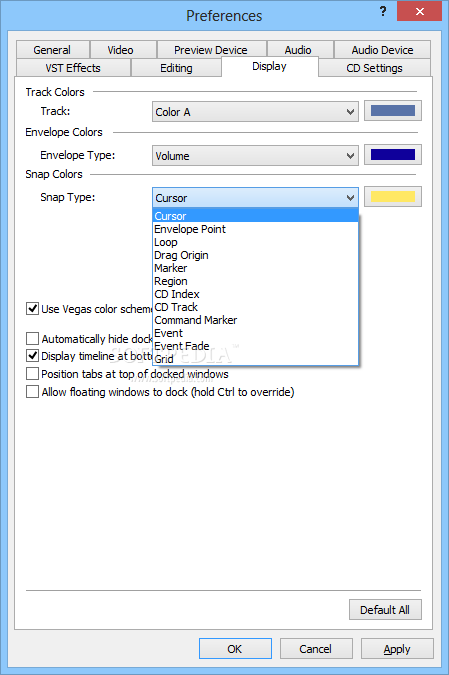Uncheck Display timeline at bottom

point(33,356)
